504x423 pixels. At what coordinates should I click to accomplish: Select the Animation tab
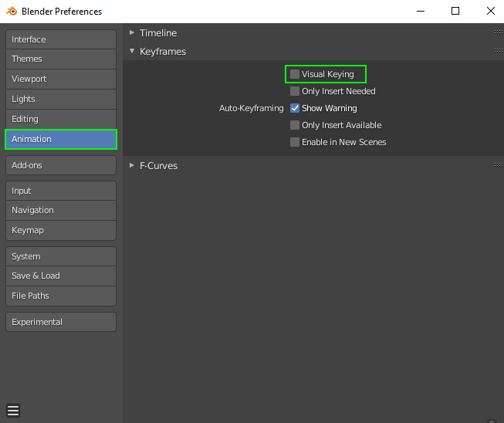(x=61, y=139)
